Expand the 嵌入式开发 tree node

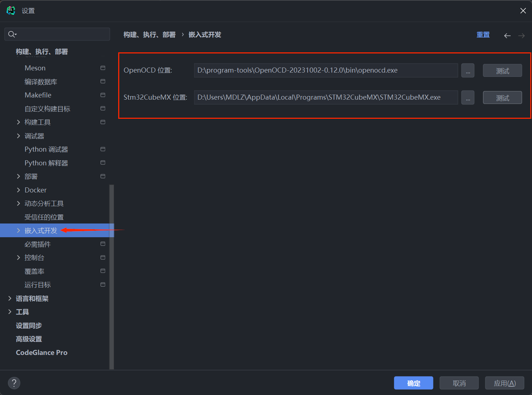click(18, 230)
